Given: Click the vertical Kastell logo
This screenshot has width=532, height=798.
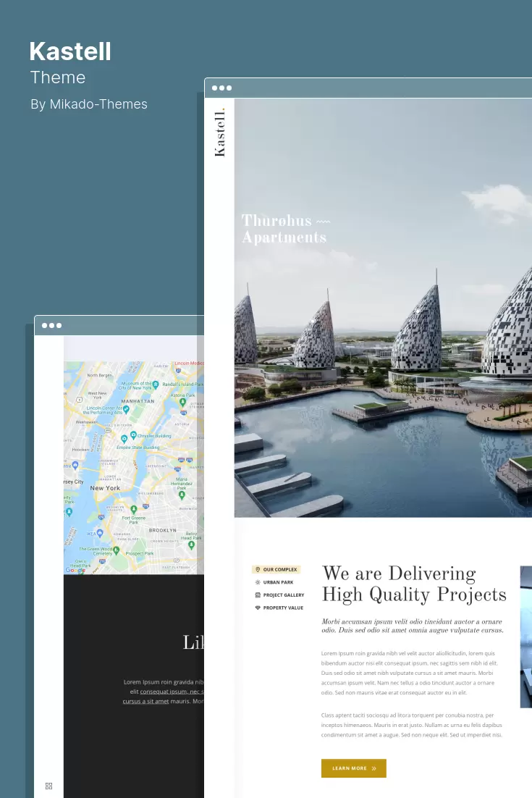Looking at the screenshot, I should pyautogui.click(x=220, y=133).
